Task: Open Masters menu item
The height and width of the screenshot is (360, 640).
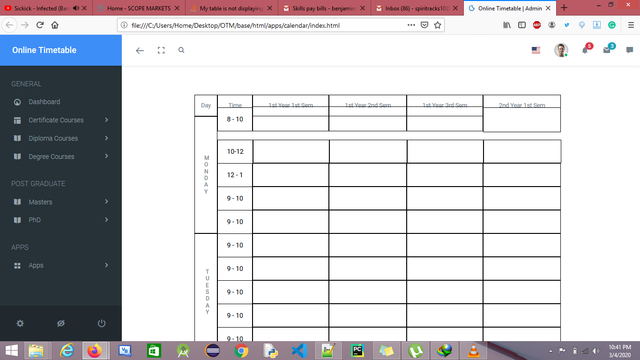Action: (61, 202)
